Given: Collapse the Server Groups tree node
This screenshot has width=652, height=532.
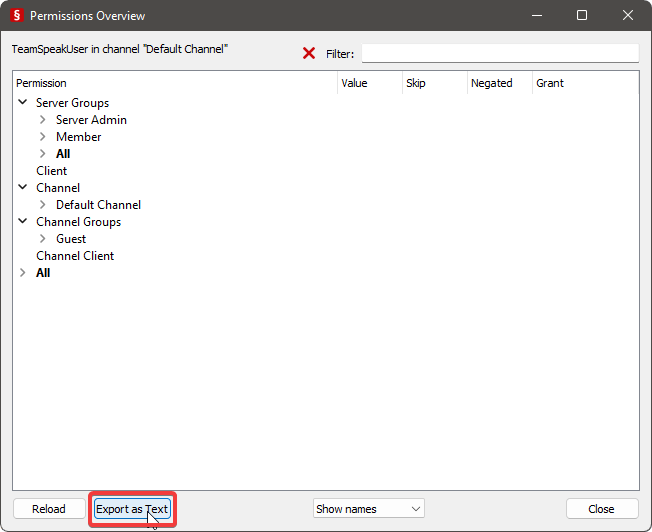Looking at the screenshot, I should coord(23,103).
